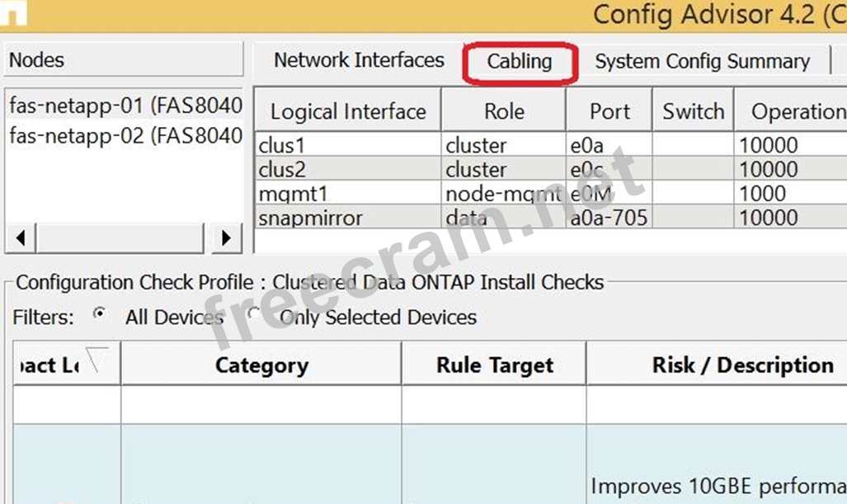Click the 10000 speed cell in snapmirror row
The height and width of the screenshot is (504, 847).
(791, 217)
